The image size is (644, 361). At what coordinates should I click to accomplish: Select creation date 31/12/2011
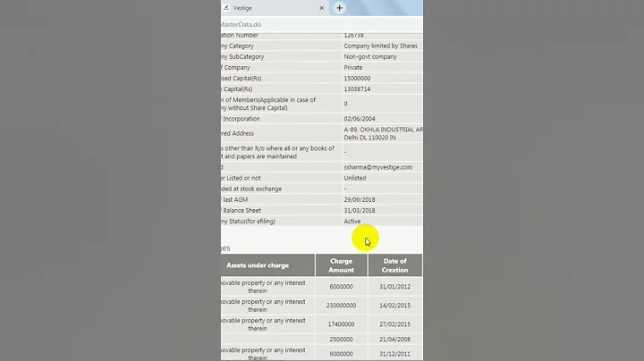pos(394,354)
